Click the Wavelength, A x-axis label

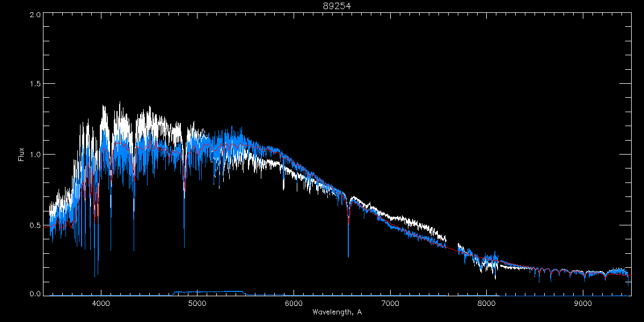(337, 312)
